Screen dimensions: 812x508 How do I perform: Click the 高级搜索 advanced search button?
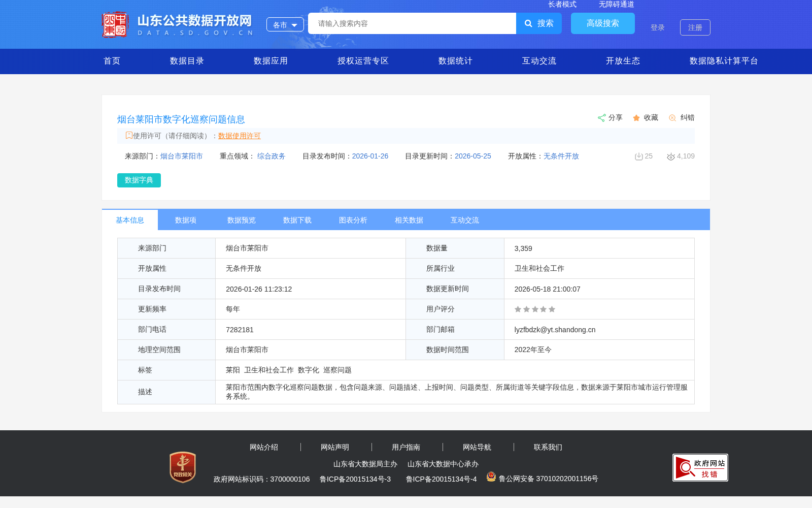603,23
